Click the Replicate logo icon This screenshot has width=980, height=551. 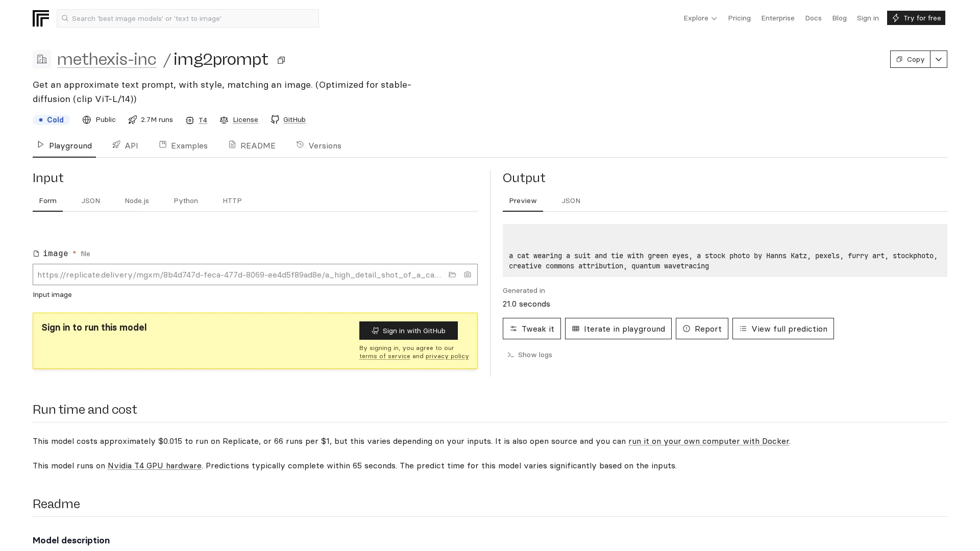[x=41, y=18]
